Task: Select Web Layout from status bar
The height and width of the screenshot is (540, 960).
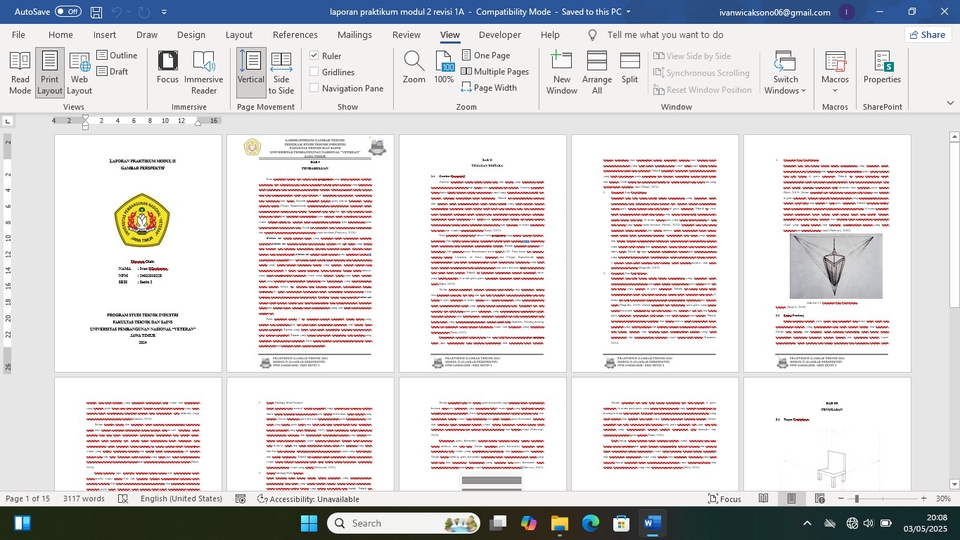Action: (820, 499)
